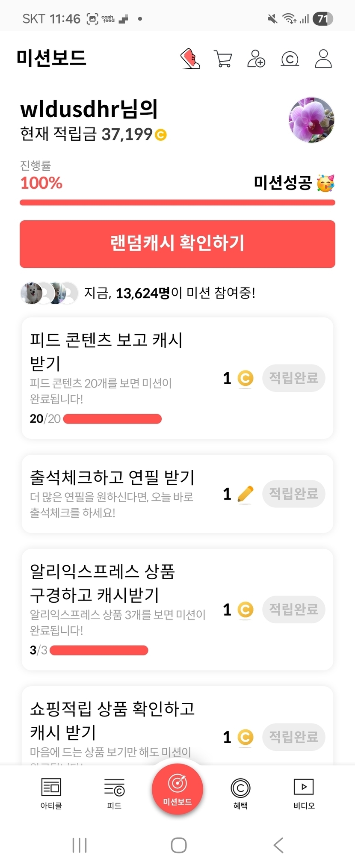This screenshot has height=868, width=355.
Task: Open the cash coin icon in header
Action: pos(290,59)
